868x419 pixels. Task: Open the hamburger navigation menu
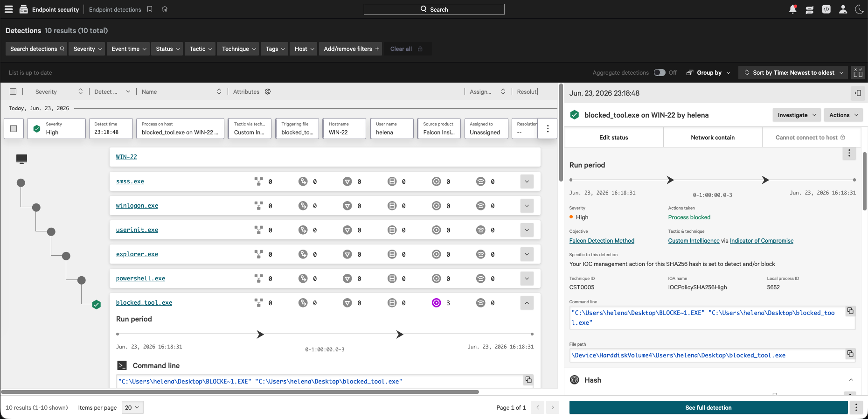click(x=9, y=9)
